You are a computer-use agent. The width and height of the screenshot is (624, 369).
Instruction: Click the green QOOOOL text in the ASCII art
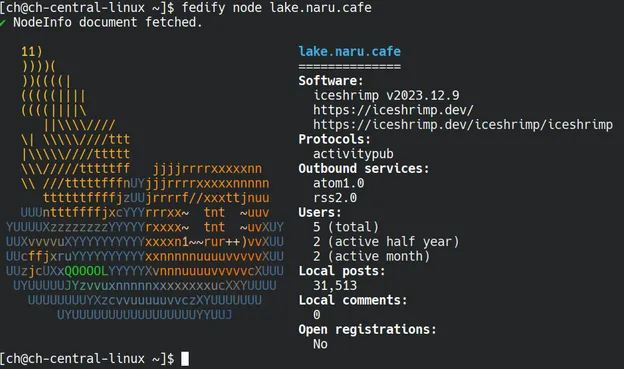pos(86,271)
